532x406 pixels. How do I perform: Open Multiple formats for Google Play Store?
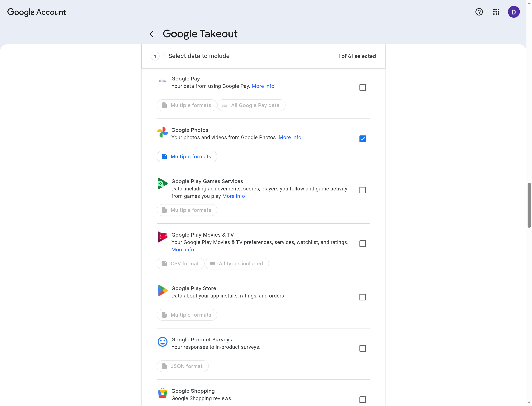[187, 315]
